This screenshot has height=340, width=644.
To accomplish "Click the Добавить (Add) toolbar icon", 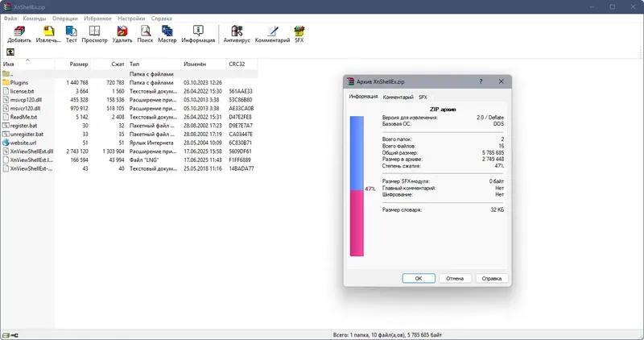I will pos(19,31).
